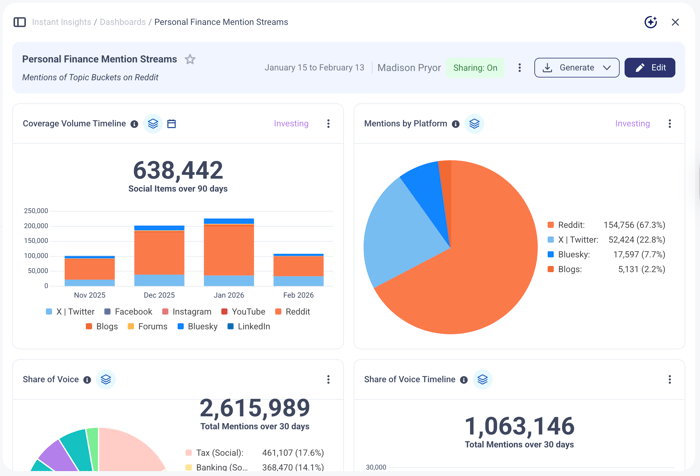700x476 pixels.
Task: Click Investing tag on Mentions by Platform
Action: [x=632, y=124]
